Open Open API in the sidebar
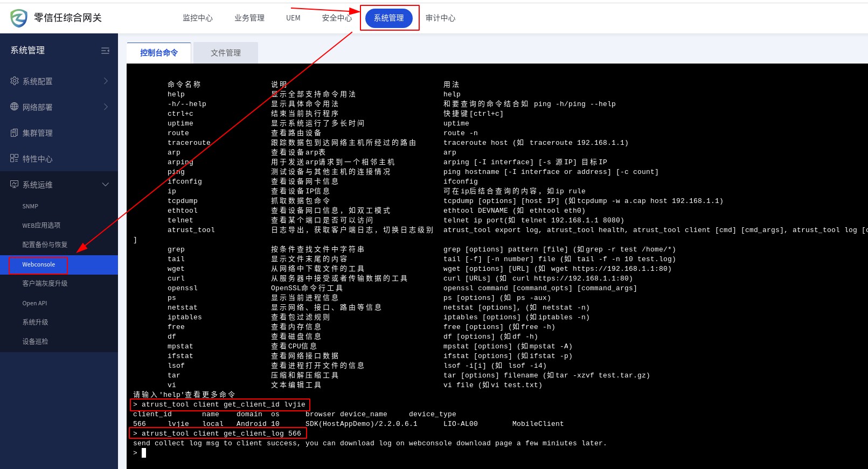 (x=34, y=303)
